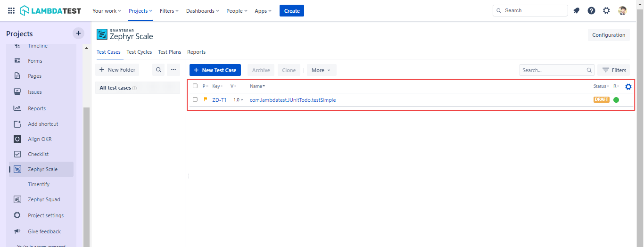Viewport: 644px width, 247px height.
Task: Open Timentify in the sidebar
Action: tap(39, 184)
